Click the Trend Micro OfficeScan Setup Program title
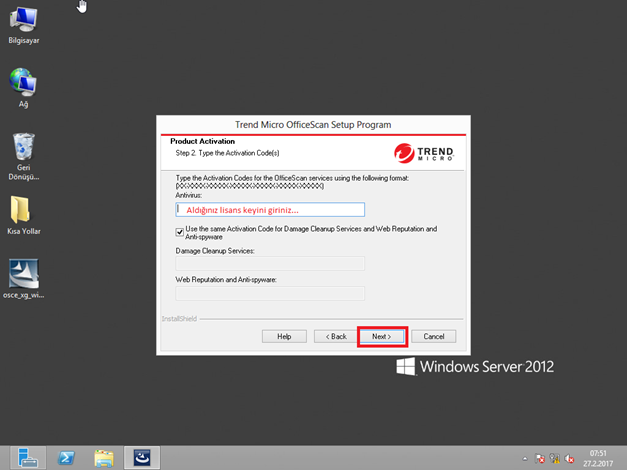 tap(313, 125)
